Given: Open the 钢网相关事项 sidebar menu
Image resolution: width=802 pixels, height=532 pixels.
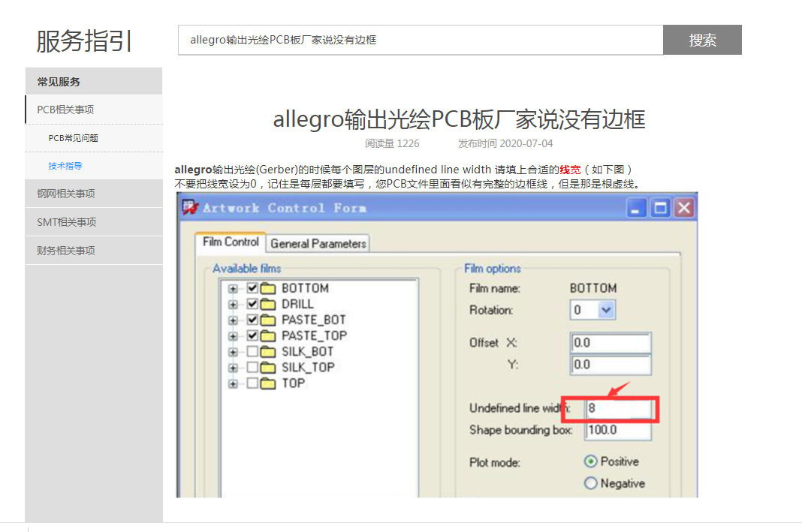Looking at the screenshot, I should 66,194.
